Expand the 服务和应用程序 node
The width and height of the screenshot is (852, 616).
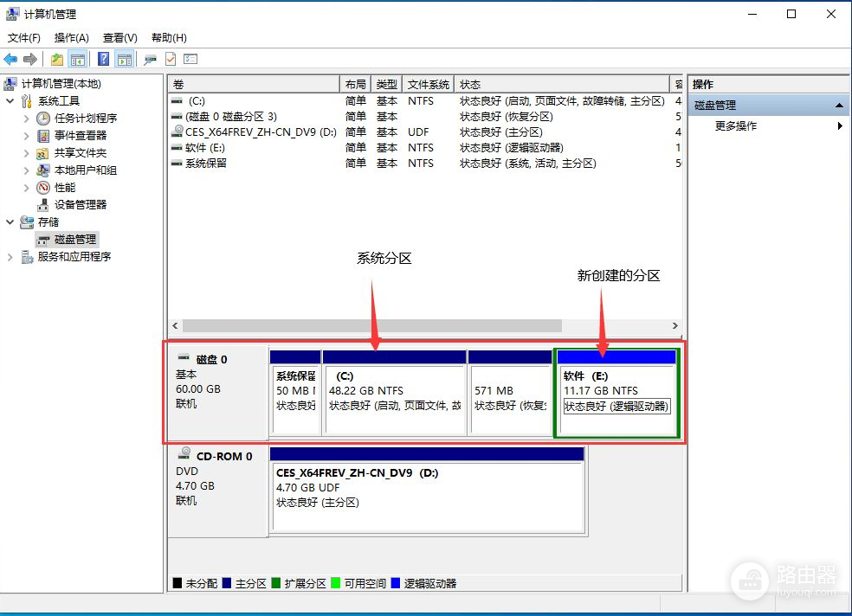pos(10,257)
